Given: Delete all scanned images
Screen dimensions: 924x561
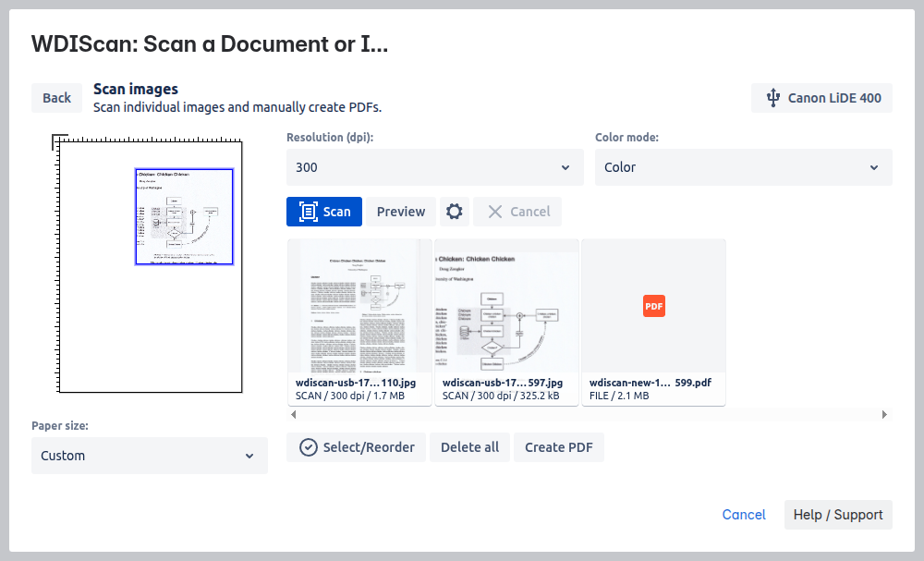Looking at the screenshot, I should pos(469,447).
